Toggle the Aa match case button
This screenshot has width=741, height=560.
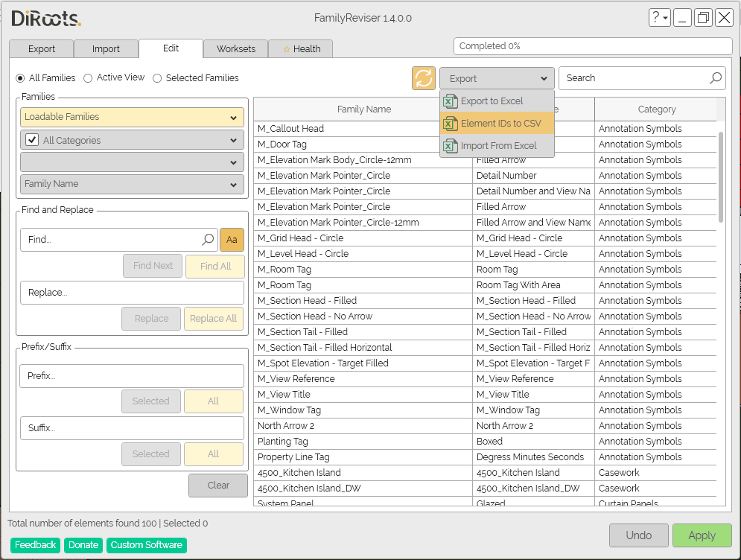(232, 240)
